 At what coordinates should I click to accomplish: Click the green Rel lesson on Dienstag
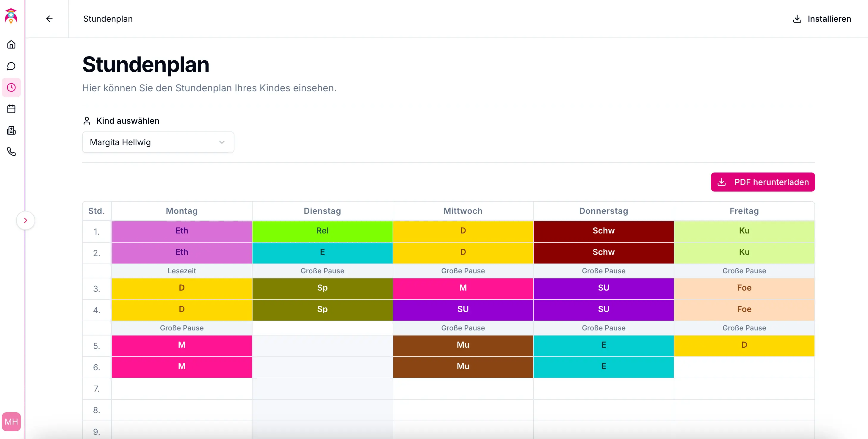coord(322,231)
